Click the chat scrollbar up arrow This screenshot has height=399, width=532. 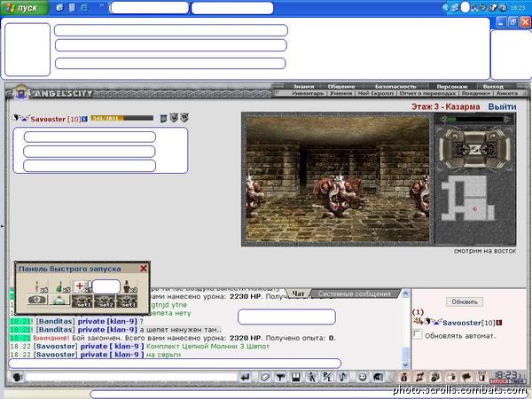[x=405, y=293]
